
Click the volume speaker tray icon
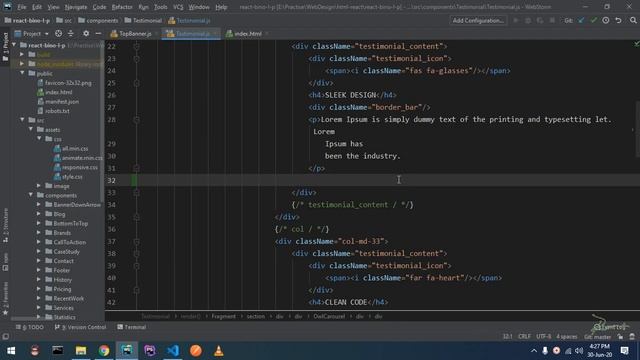[x=579, y=351]
